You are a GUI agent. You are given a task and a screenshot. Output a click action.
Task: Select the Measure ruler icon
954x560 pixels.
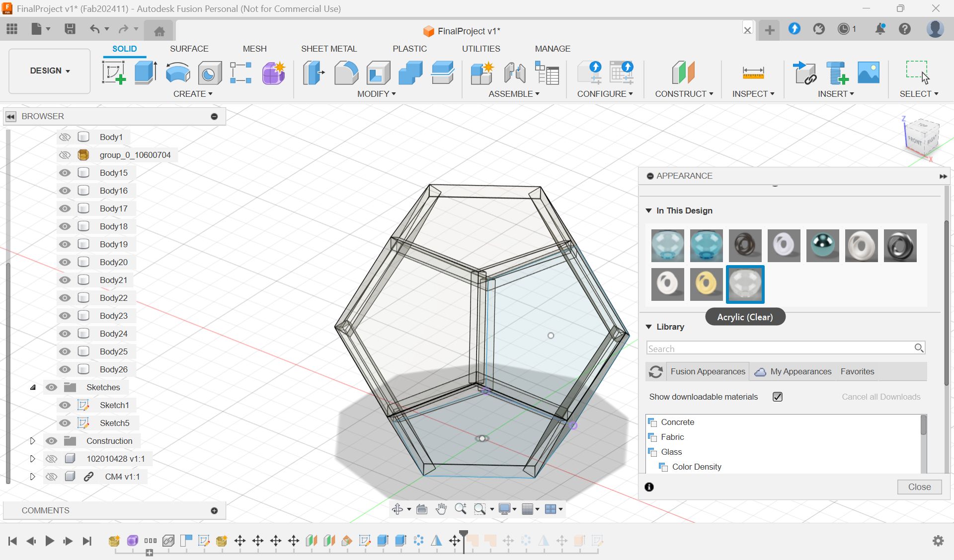click(753, 73)
